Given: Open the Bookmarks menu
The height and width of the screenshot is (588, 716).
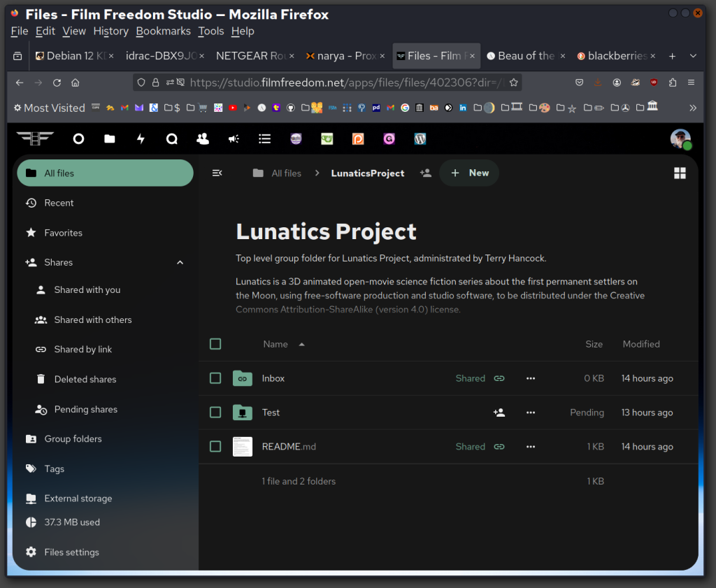Looking at the screenshot, I should [x=163, y=31].
